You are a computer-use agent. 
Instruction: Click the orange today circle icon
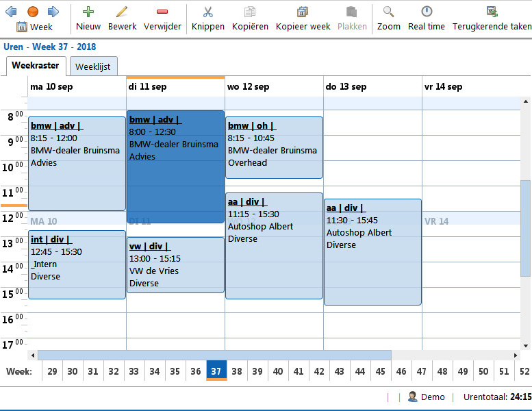pyautogui.click(x=32, y=12)
